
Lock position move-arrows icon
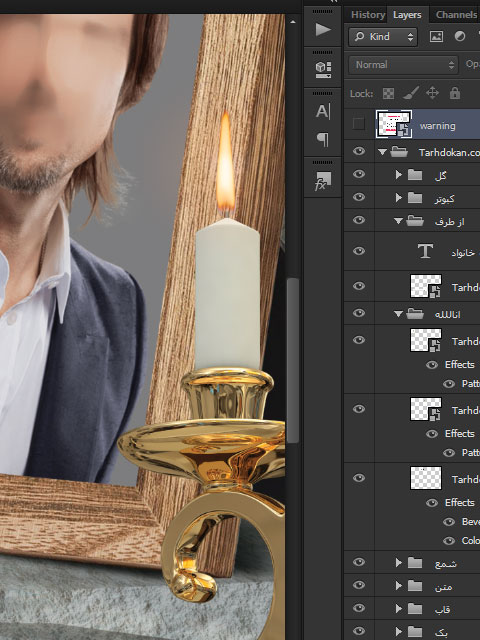point(432,93)
